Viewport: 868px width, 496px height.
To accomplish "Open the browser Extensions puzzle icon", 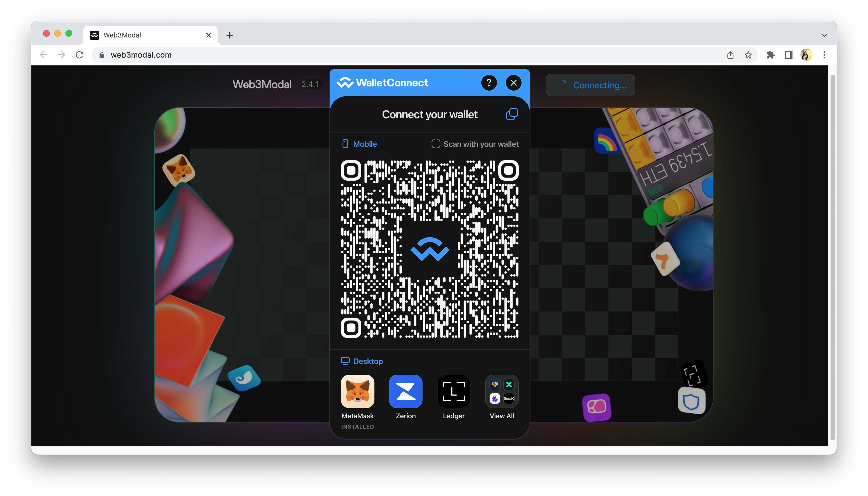I will tap(770, 55).
